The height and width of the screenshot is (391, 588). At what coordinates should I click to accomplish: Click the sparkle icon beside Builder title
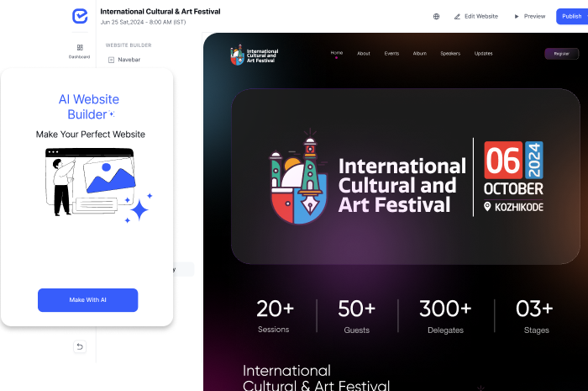112,114
